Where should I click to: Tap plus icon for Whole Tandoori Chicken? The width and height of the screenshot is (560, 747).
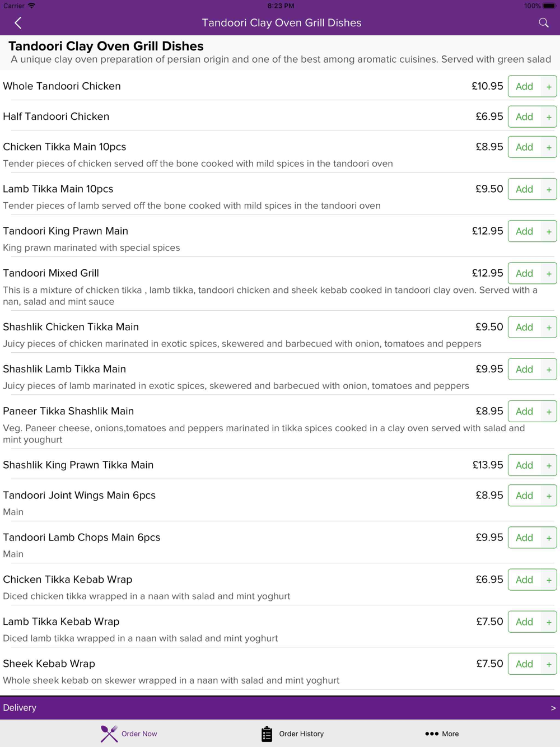tap(549, 87)
